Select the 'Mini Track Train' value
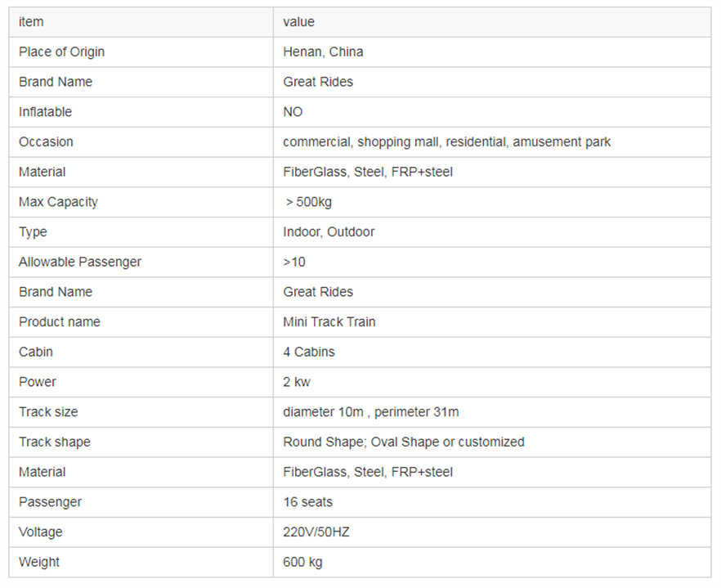The width and height of the screenshot is (721, 588). point(329,322)
